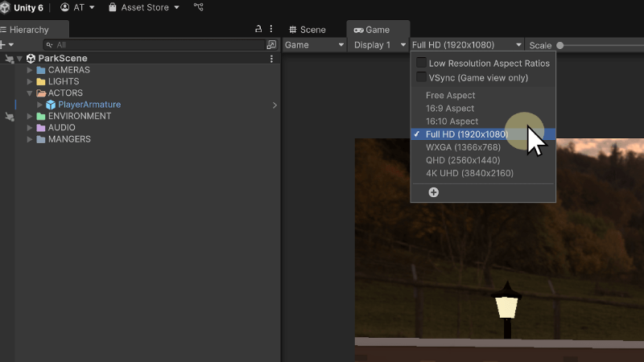This screenshot has width=644, height=362.
Task: Open the version control branch icon
Action: tap(199, 7)
